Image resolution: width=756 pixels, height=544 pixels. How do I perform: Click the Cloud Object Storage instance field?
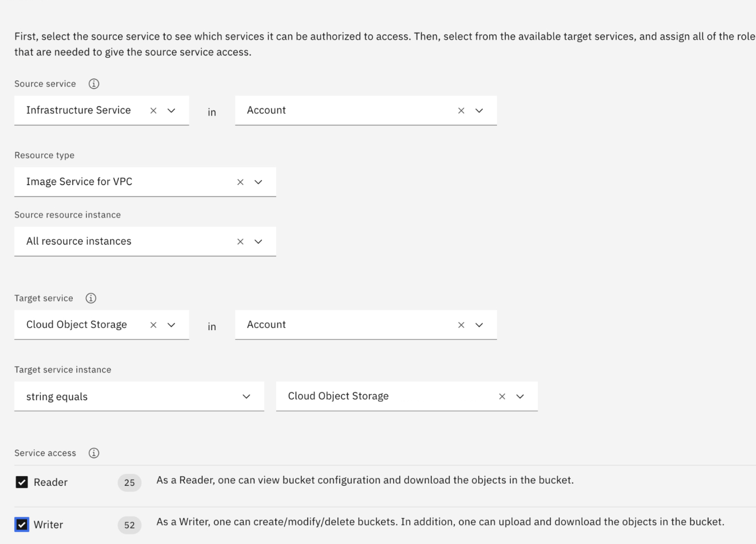(374, 396)
